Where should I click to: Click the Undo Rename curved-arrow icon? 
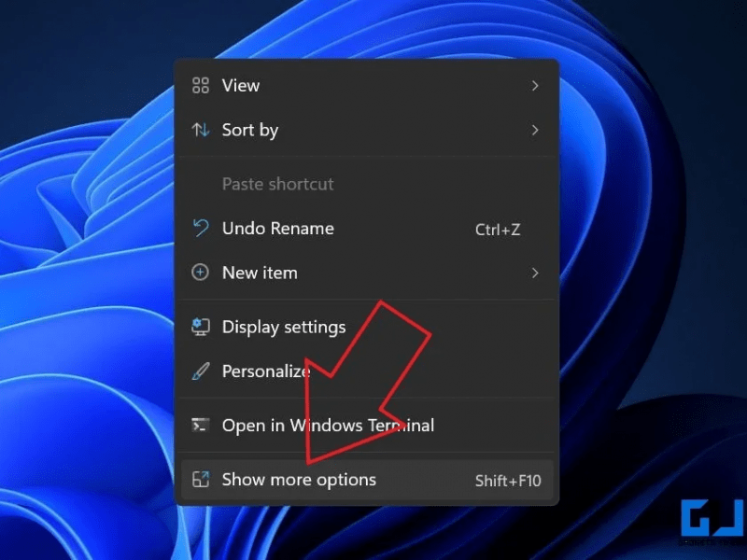pos(200,229)
